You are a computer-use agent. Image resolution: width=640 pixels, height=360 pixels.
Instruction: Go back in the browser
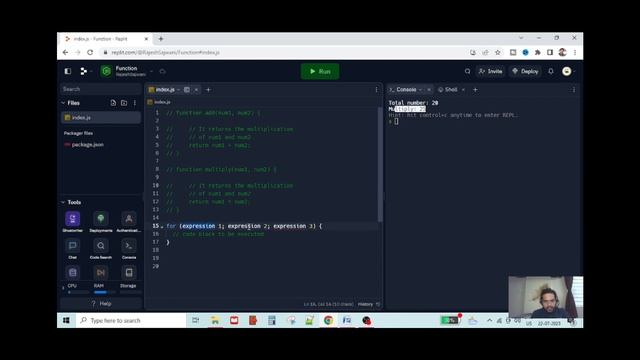click(x=65, y=52)
